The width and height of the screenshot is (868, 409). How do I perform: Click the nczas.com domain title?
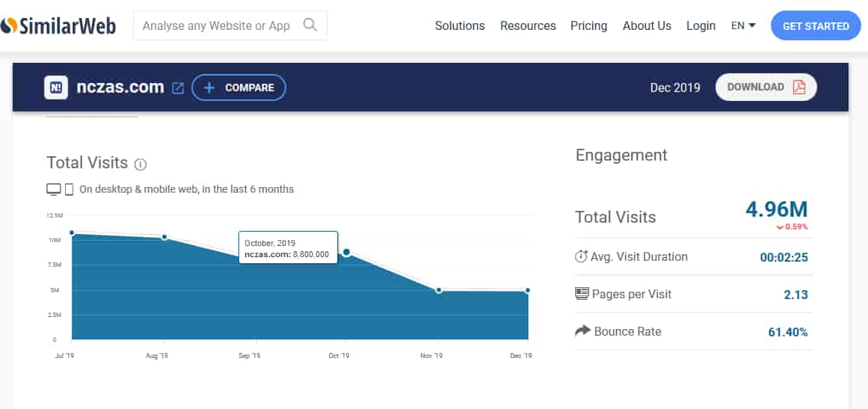click(120, 87)
